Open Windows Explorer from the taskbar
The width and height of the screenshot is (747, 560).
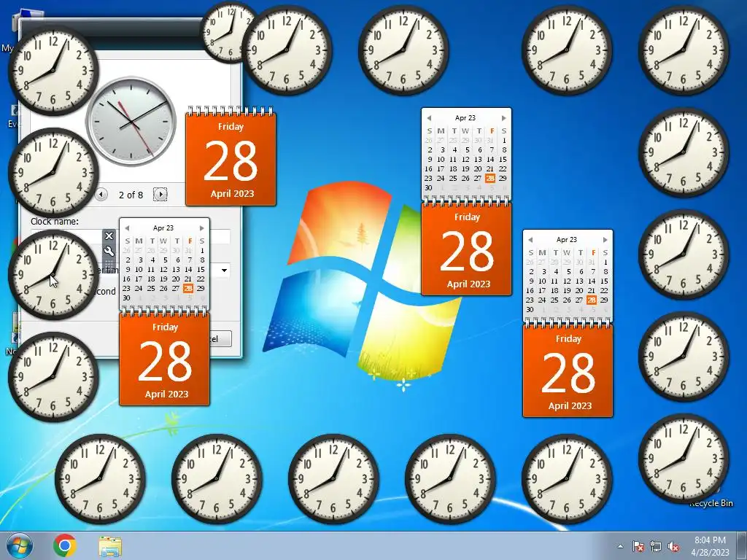click(x=110, y=546)
